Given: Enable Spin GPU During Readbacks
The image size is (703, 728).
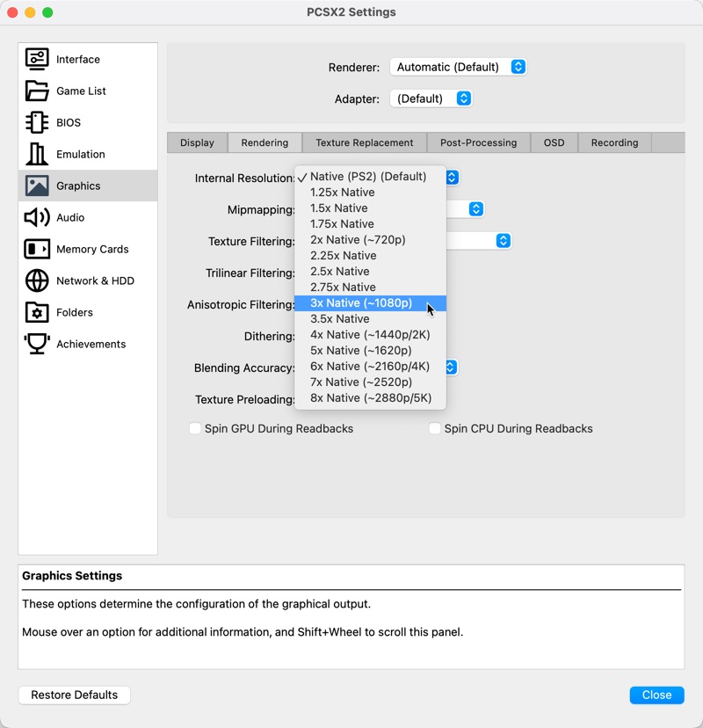Looking at the screenshot, I should 195,428.
